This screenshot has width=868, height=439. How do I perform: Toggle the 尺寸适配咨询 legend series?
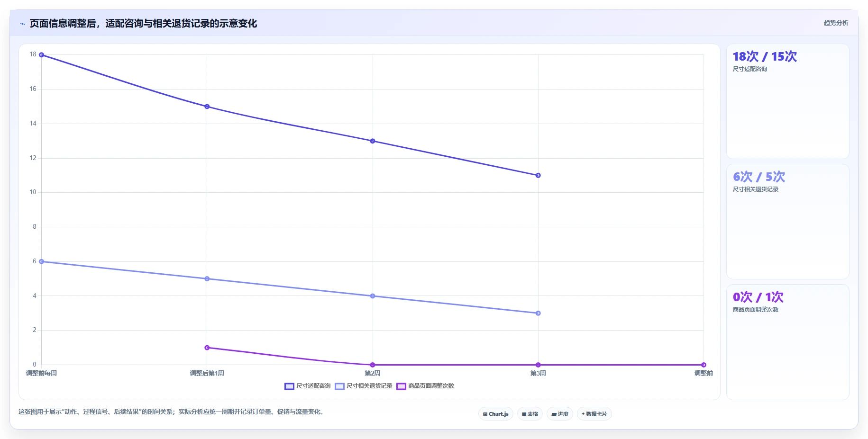308,386
